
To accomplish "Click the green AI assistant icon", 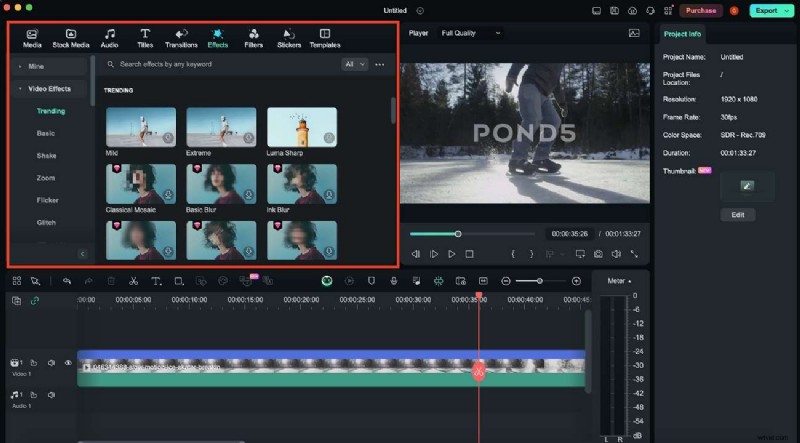I will [x=327, y=281].
